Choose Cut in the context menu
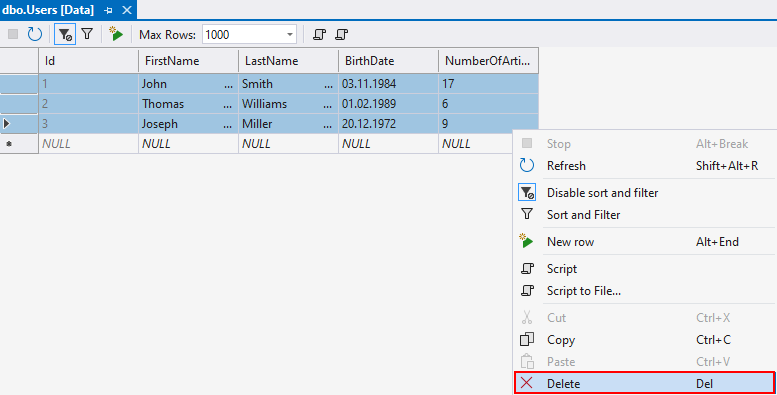Viewport: 777px width, 395px height. click(x=644, y=318)
